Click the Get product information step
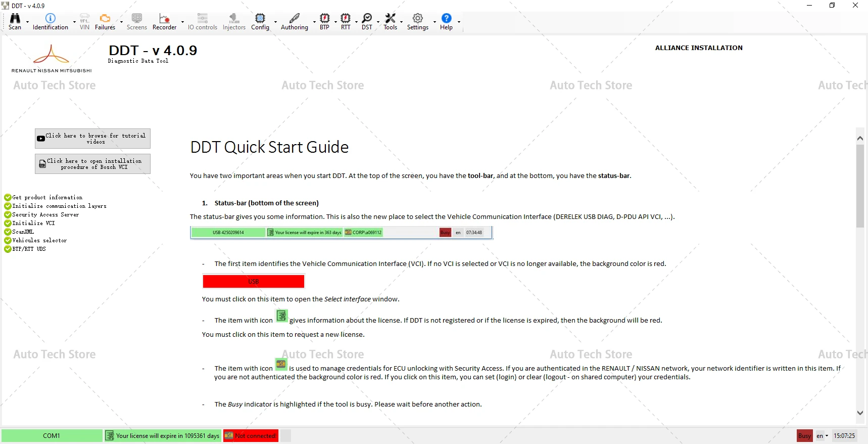Viewport: 868px width, 444px height. point(43,198)
